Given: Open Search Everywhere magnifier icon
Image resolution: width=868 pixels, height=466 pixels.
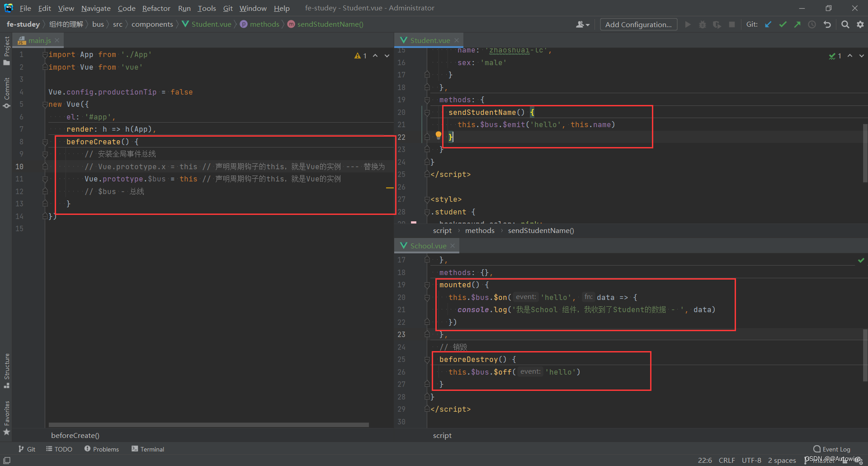Looking at the screenshot, I should click(845, 24).
